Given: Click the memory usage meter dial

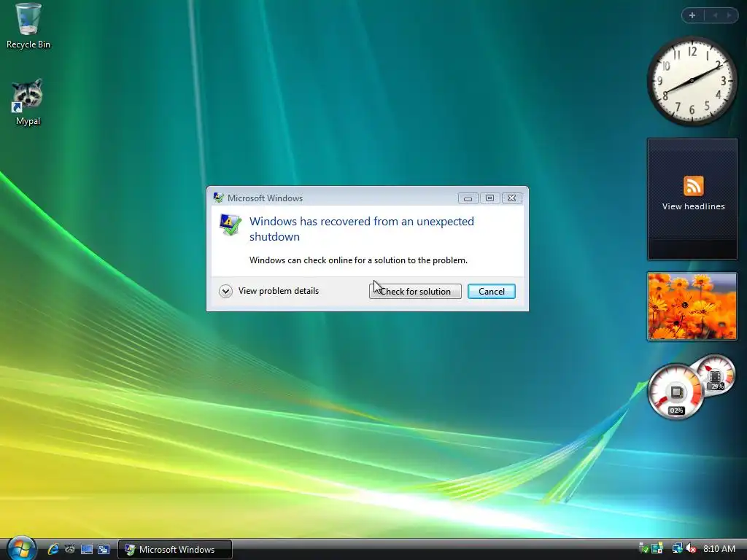Looking at the screenshot, I should point(714,374).
